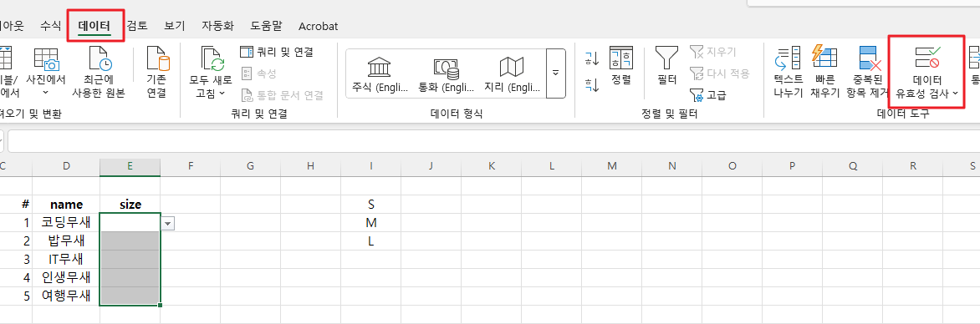980x324 pixels.
Task: Open the 도움말 tab
Action: tap(266, 26)
